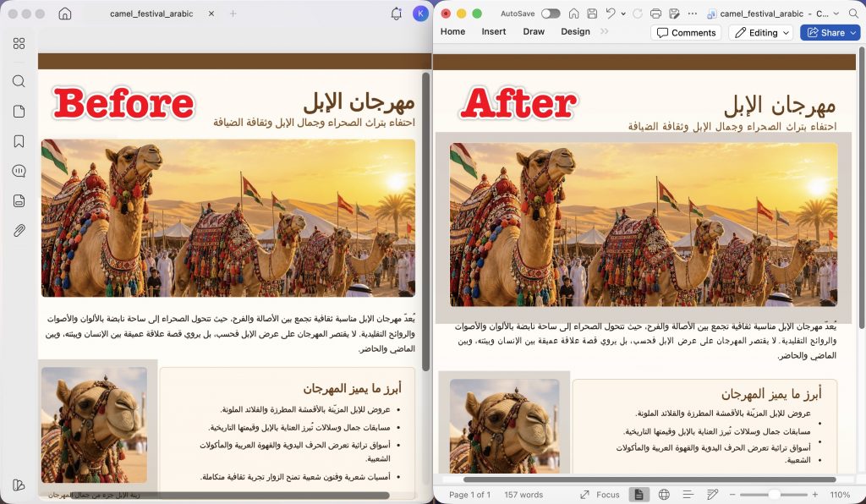Open the bookmarks icon in the PDF sidebar
866x504 pixels.
coord(19,141)
